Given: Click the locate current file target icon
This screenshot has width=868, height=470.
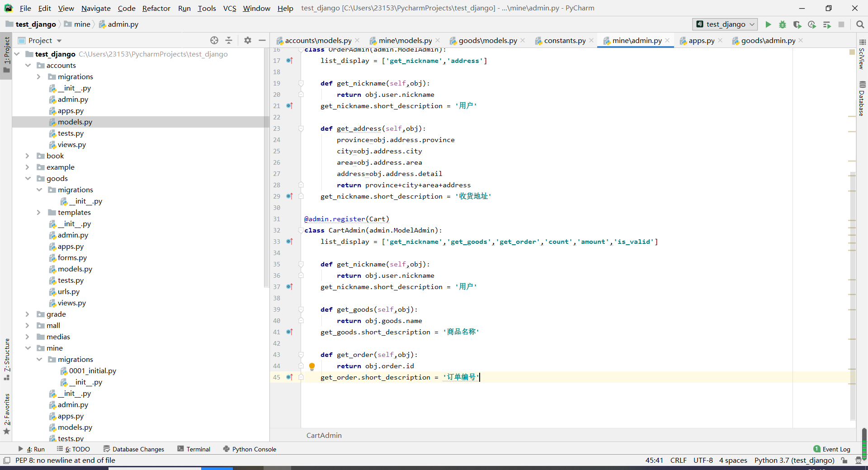Looking at the screenshot, I should pos(214,40).
